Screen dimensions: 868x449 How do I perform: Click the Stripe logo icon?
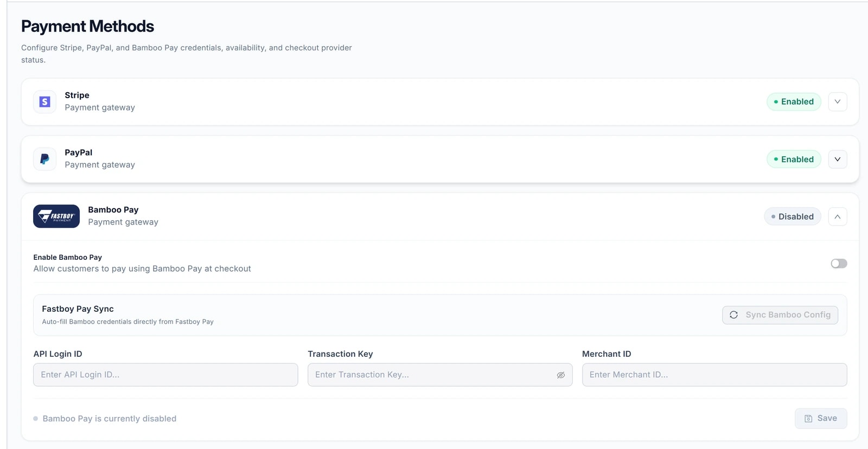click(44, 101)
